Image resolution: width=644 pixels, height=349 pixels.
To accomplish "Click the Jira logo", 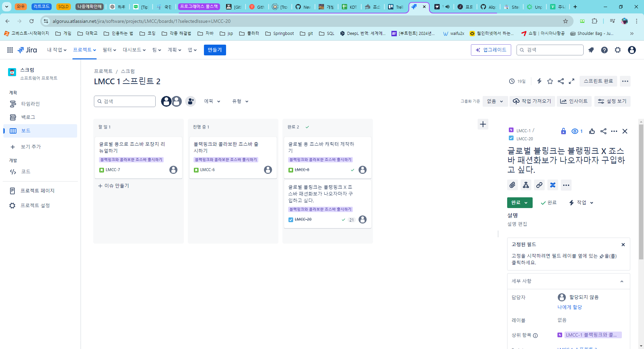I will (x=27, y=50).
